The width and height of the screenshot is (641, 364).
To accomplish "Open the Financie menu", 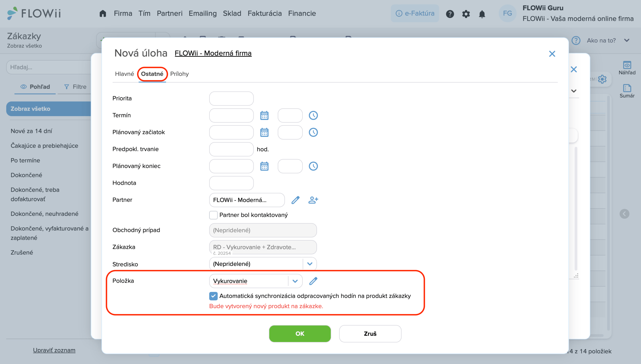I will [x=302, y=14].
